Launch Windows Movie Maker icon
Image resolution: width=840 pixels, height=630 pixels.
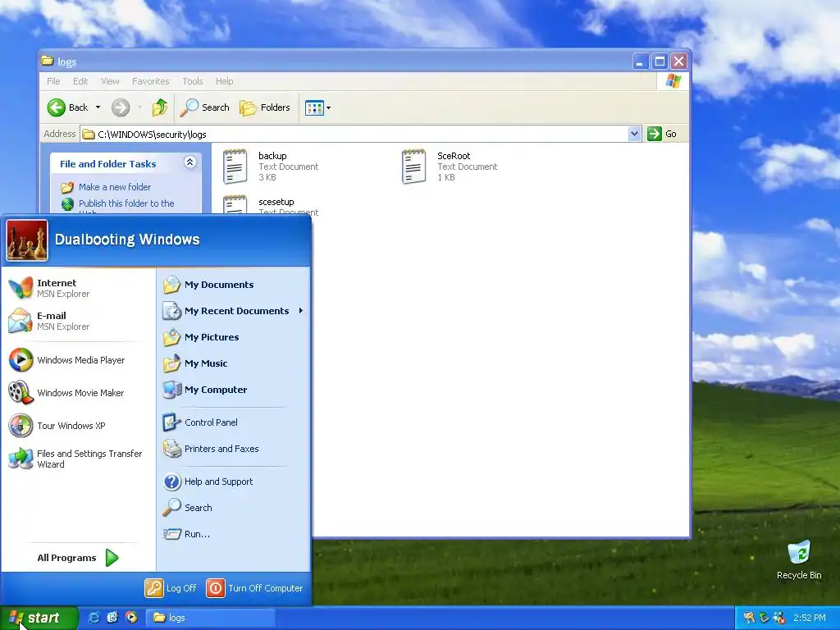pyautogui.click(x=21, y=393)
